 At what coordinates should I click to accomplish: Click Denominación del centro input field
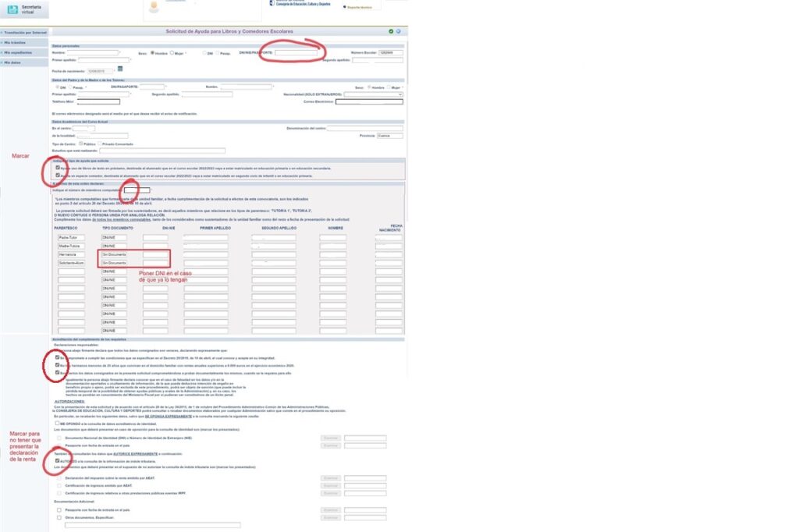[365, 128]
